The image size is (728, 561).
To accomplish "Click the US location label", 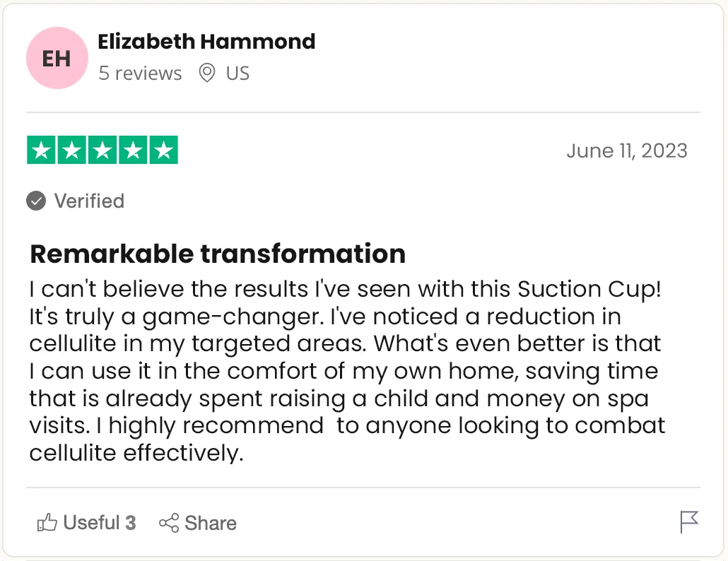I will 237,73.
